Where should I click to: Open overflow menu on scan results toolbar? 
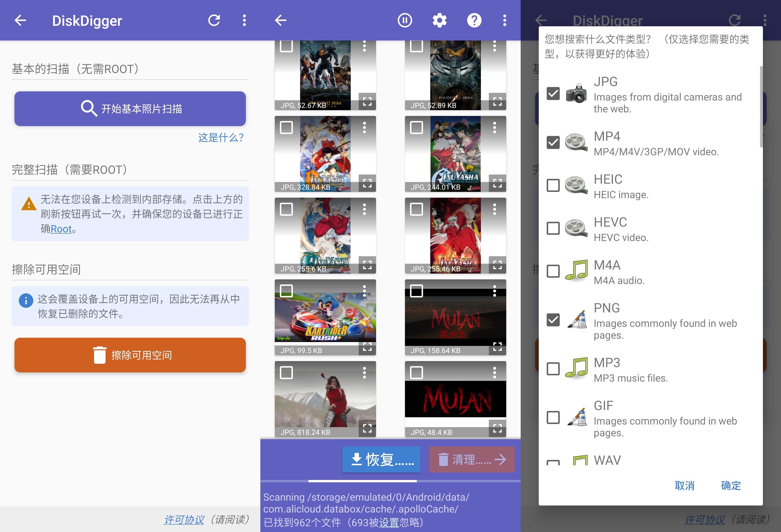(505, 20)
